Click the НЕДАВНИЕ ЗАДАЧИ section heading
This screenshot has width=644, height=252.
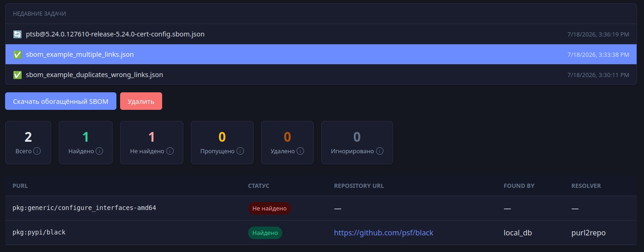point(39,14)
